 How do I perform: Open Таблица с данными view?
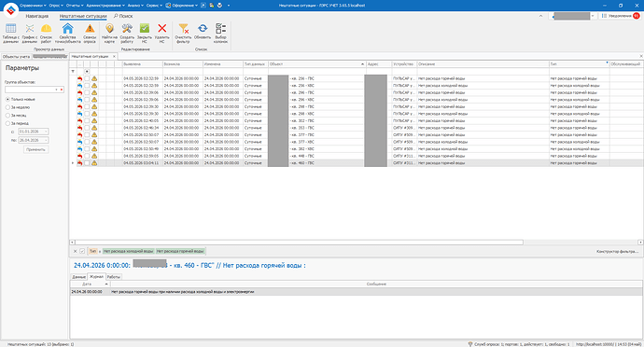tap(10, 34)
